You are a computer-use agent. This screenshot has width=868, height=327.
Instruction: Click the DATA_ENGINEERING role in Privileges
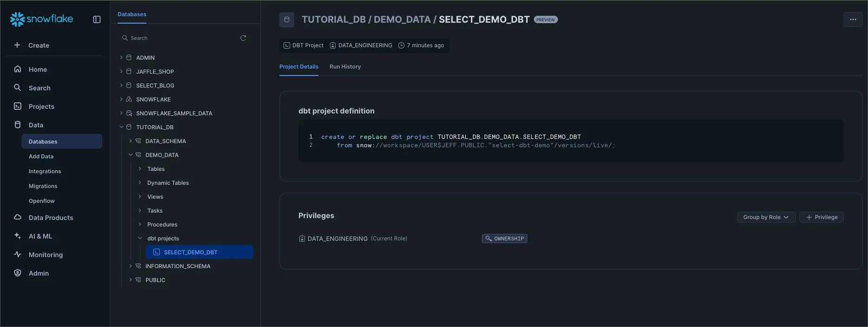(x=337, y=239)
